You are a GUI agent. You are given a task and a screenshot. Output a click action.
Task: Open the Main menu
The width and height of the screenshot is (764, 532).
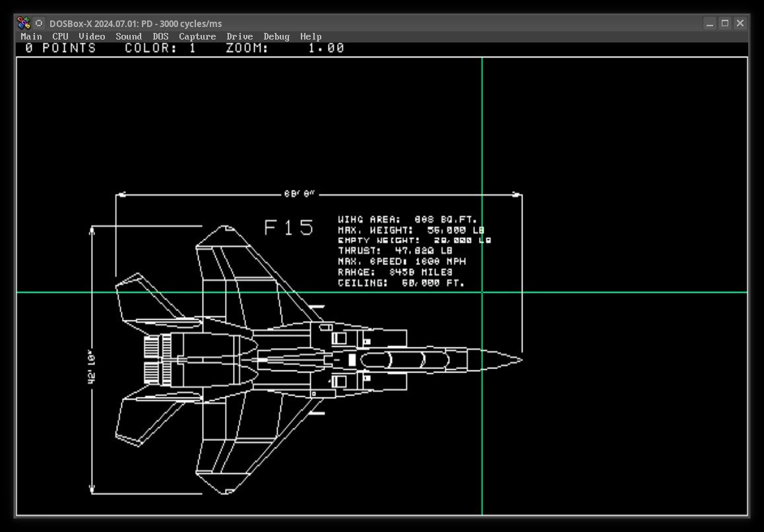coord(31,37)
